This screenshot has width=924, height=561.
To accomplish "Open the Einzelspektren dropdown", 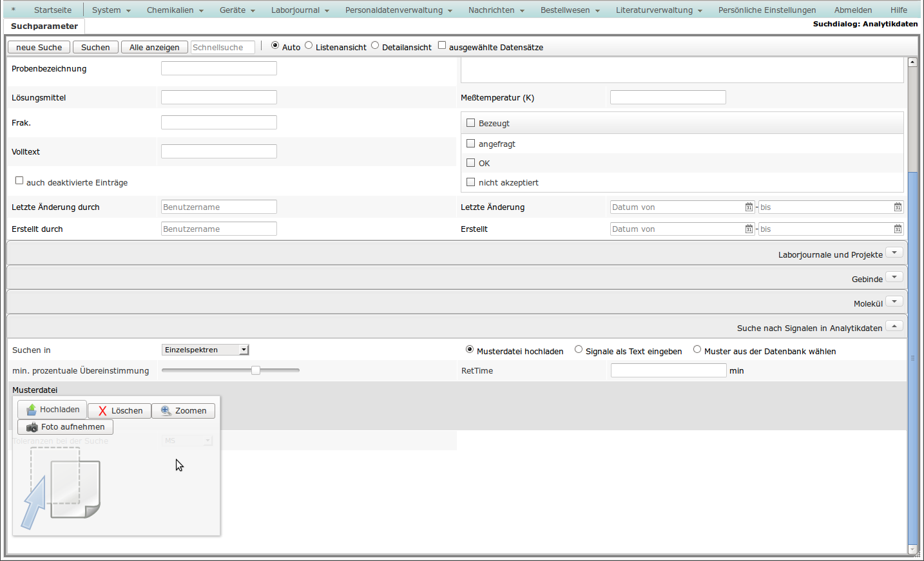I will coord(205,350).
